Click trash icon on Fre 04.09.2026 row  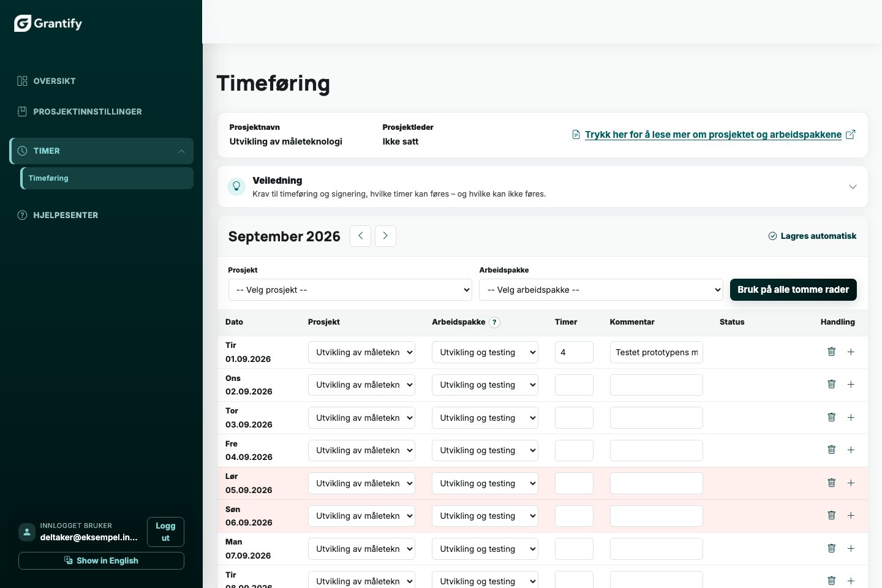pos(832,450)
